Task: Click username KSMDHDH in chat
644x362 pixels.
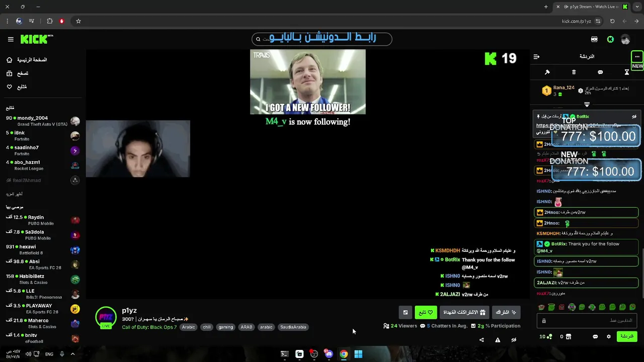Action: point(548,233)
